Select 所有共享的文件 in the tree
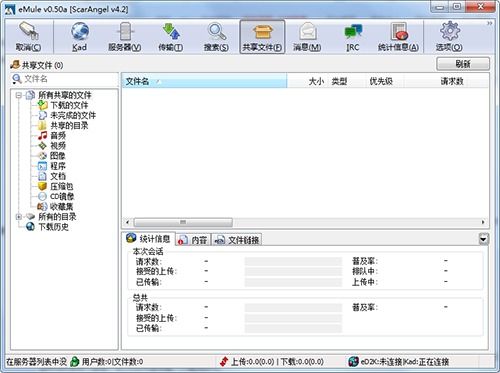This screenshot has height=373, width=500. pyautogui.click(x=64, y=95)
